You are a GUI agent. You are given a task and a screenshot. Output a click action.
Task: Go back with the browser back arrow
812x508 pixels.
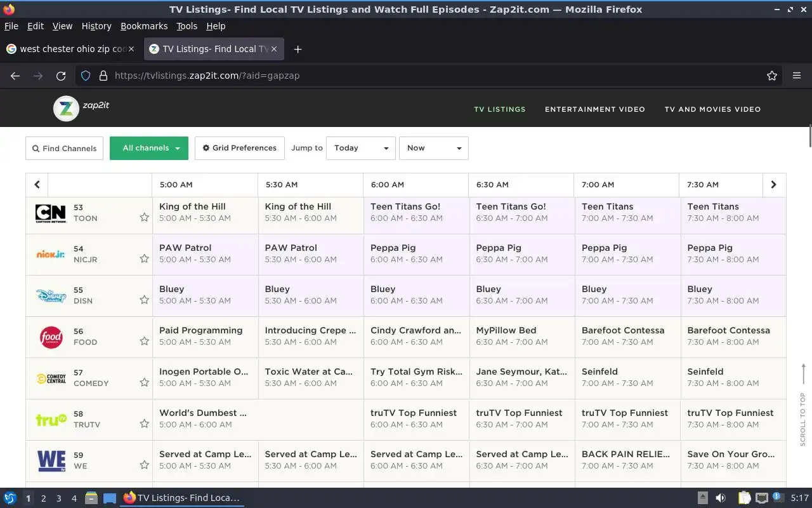click(x=15, y=76)
